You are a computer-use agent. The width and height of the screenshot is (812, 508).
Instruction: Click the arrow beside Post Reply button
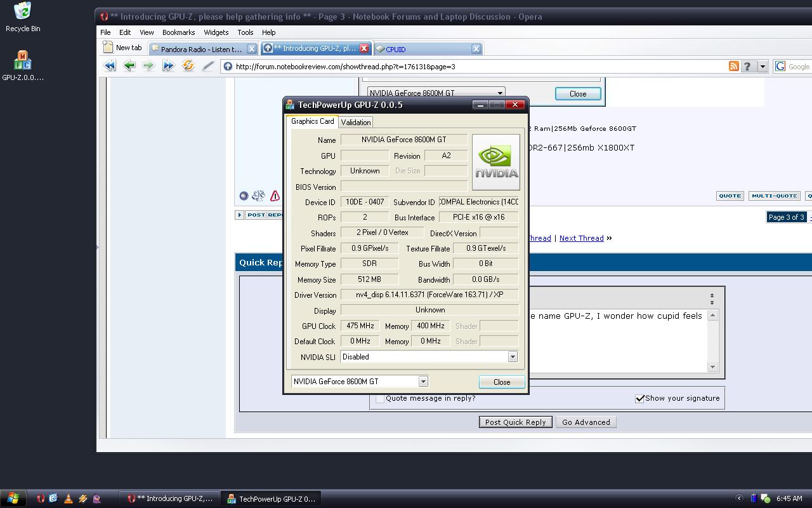[x=239, y=215]
